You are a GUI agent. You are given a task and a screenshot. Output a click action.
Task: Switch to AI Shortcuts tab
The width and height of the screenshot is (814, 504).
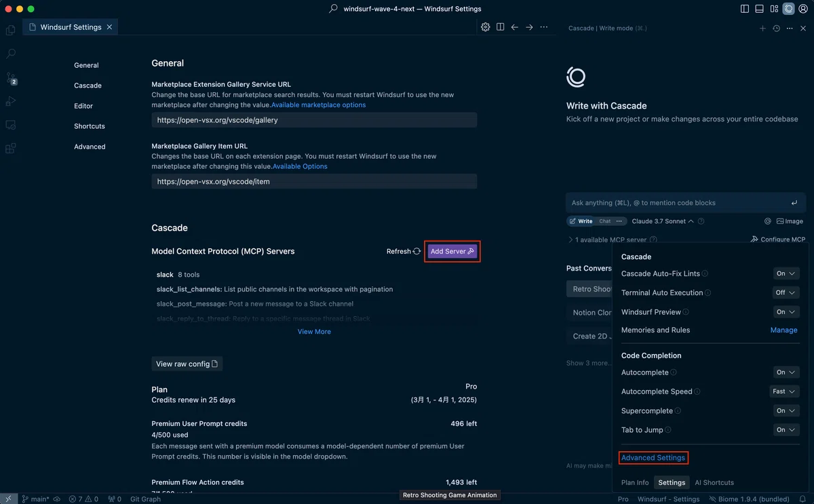coord(714,482)
